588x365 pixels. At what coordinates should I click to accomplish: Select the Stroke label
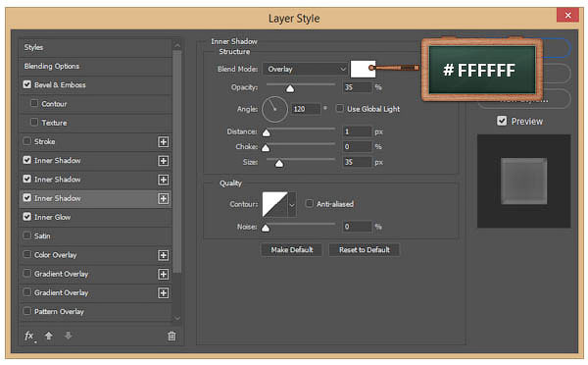point(45,141)
